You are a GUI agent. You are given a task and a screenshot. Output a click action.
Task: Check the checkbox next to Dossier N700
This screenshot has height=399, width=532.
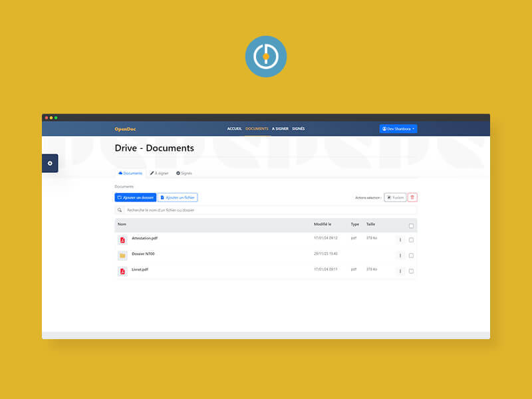[x=411, y=255]
